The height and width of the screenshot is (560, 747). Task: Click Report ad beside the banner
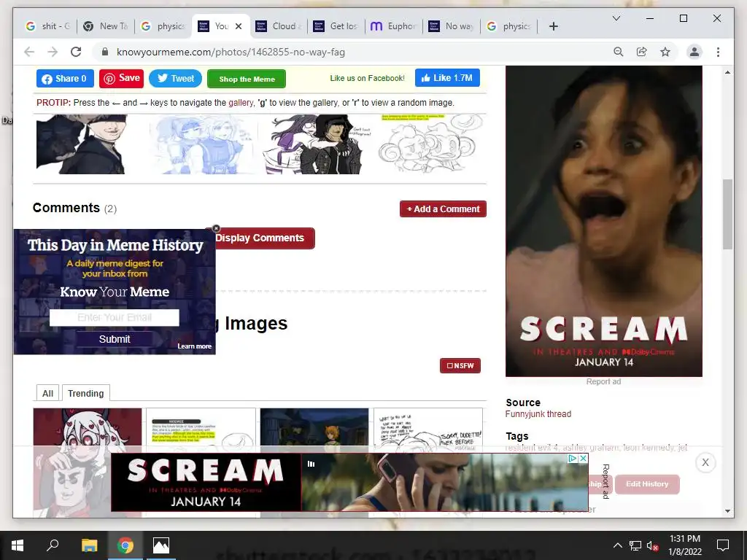(606, 481)
